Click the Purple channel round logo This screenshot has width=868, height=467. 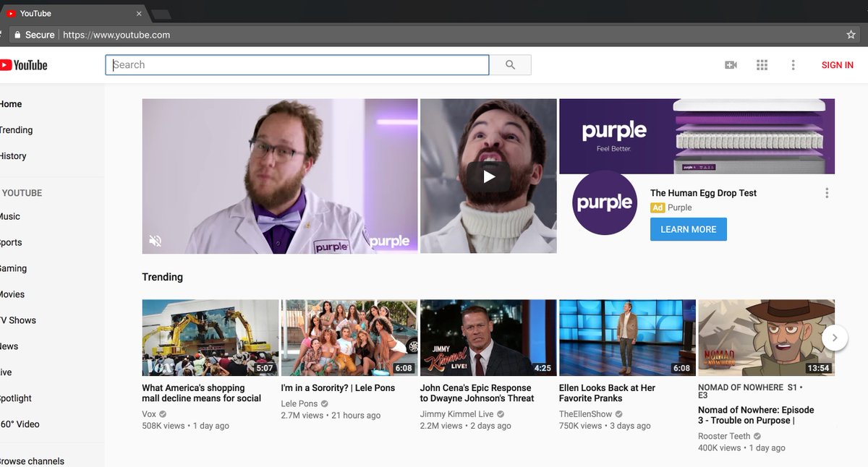(x=605, y=202)
